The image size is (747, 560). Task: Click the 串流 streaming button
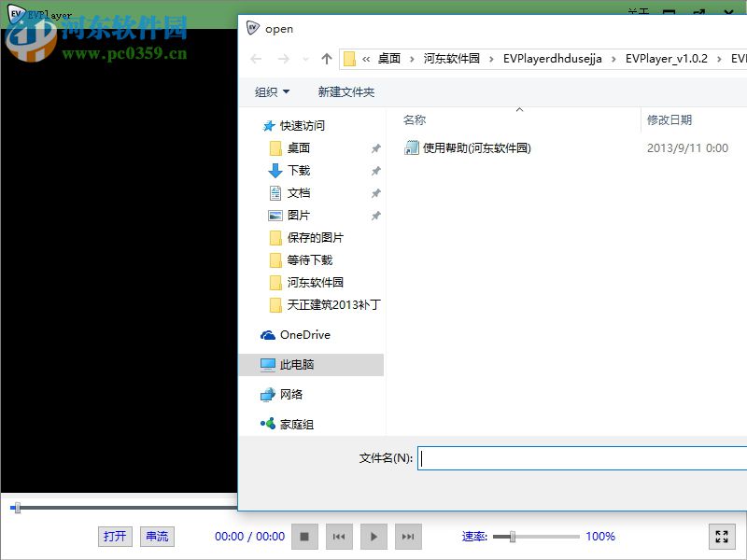coord(156,536)
